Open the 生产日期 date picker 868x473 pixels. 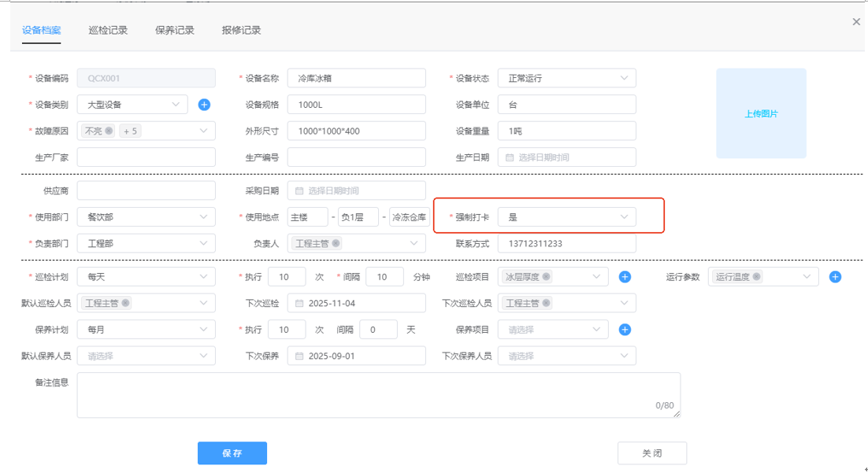[566, 157]
